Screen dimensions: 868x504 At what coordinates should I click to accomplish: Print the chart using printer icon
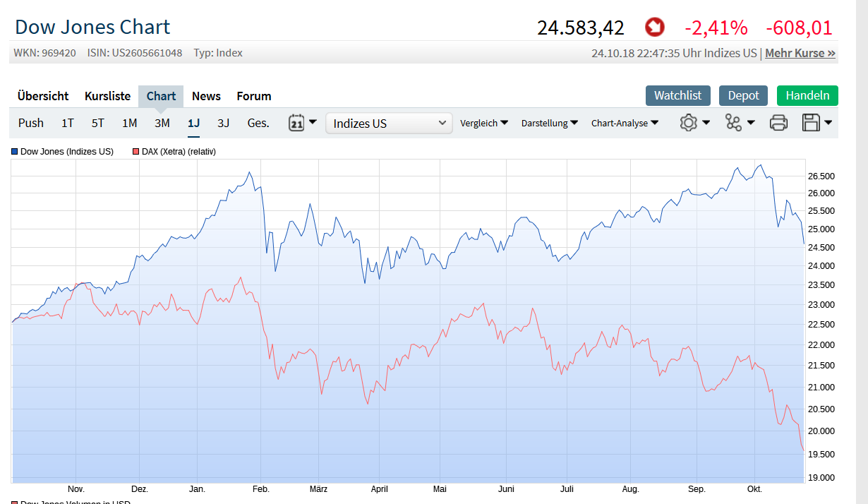778,123
